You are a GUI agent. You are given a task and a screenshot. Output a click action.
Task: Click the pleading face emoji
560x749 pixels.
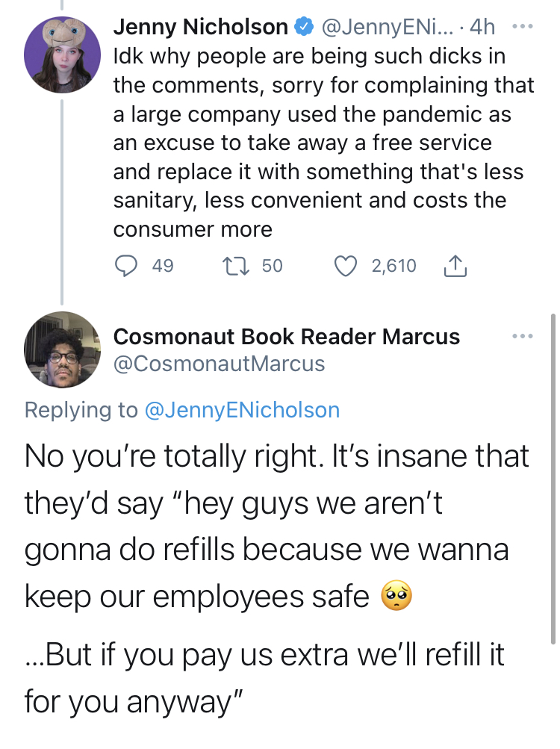396,595
